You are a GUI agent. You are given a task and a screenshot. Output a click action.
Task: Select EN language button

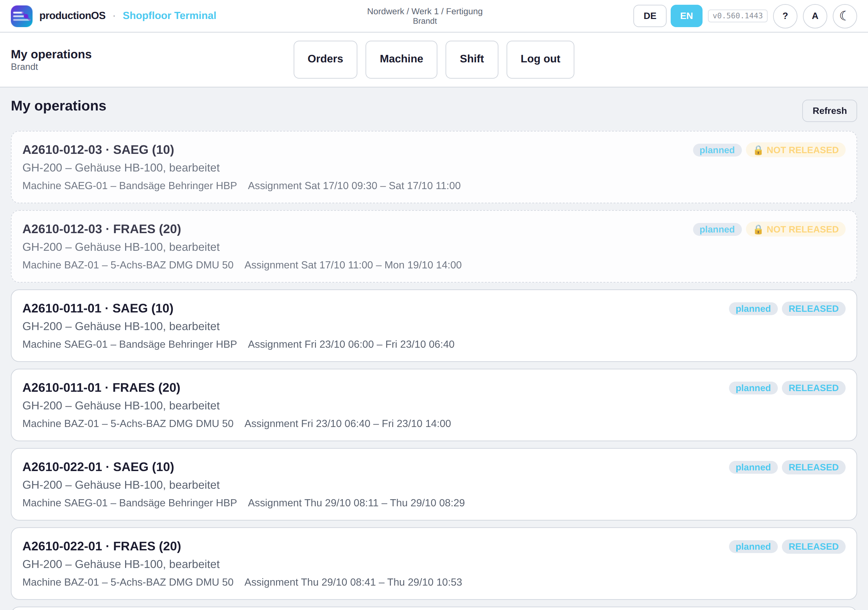click(x=686, y=16)
